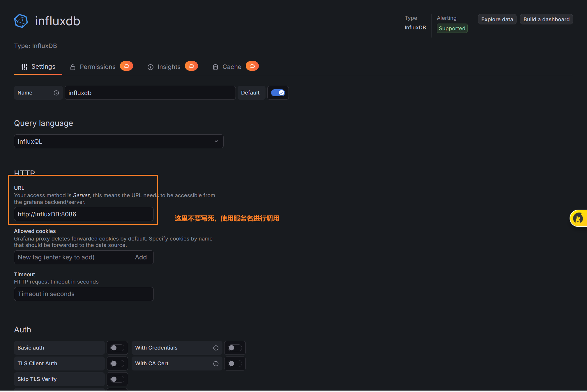Click the Explore data button
This screenshot has height=392, width=587.
click(x=497, y=19)
